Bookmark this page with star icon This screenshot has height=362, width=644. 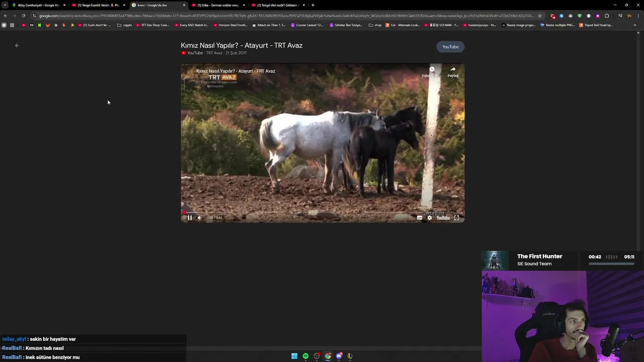[540, 16]
